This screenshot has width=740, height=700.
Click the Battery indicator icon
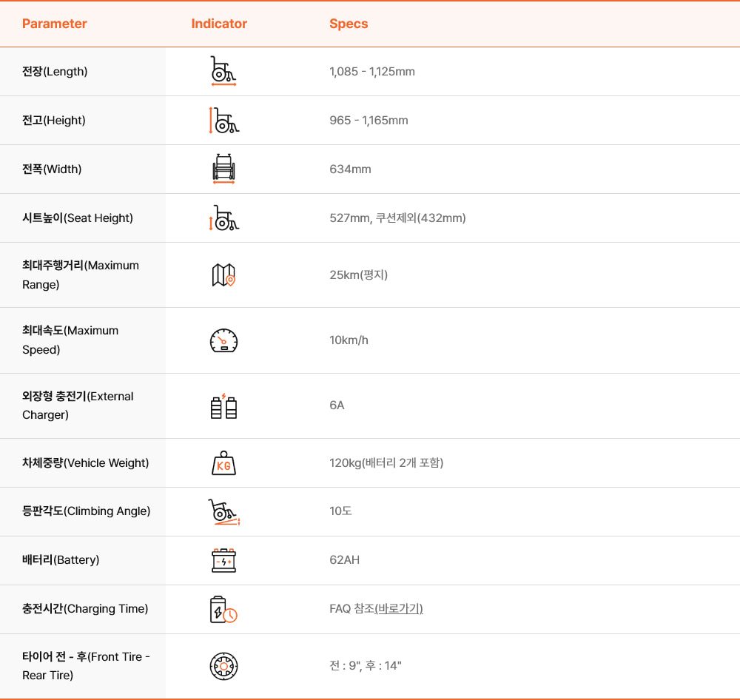click(223, 560)
